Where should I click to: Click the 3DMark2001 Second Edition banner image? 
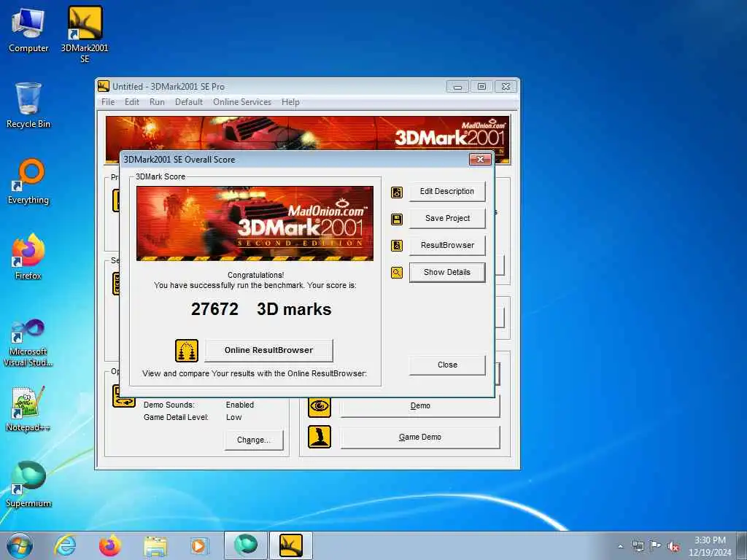[255, 223]
